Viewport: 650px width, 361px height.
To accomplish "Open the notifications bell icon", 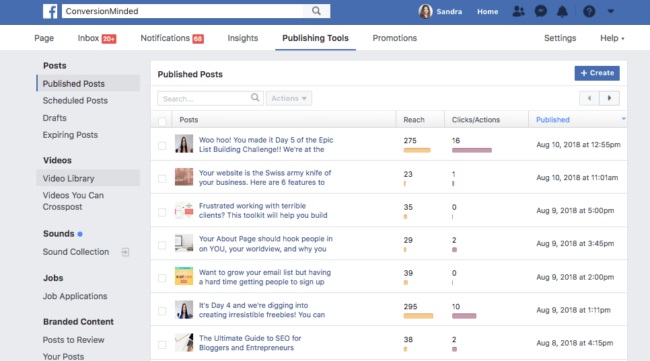I will (x=562, y=11).
